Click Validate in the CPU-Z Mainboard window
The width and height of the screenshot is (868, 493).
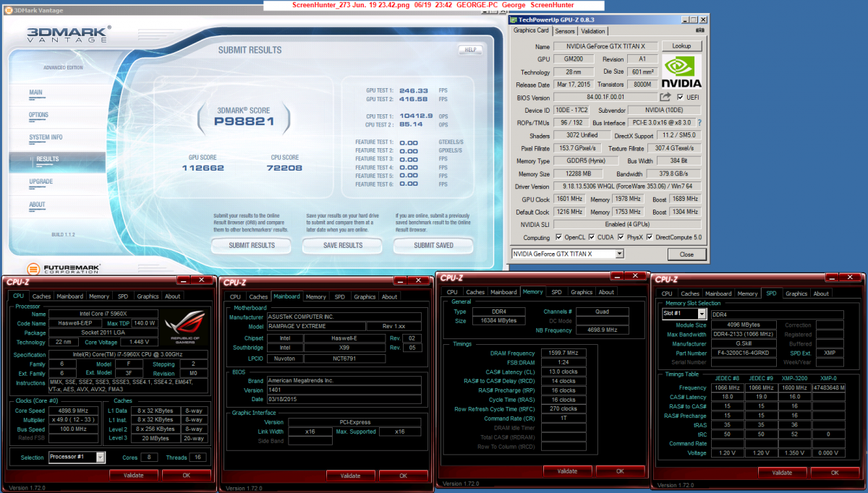350,475
